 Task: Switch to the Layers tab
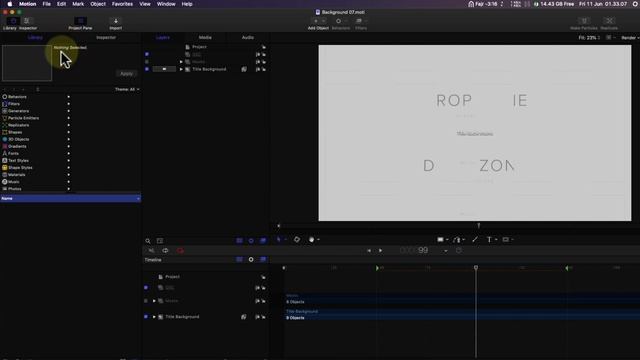162,38
